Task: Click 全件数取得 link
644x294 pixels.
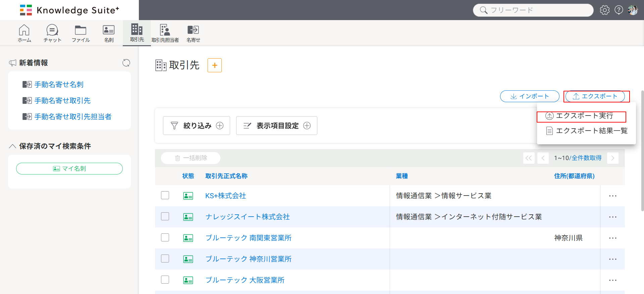Action: [x=587, y=158]
